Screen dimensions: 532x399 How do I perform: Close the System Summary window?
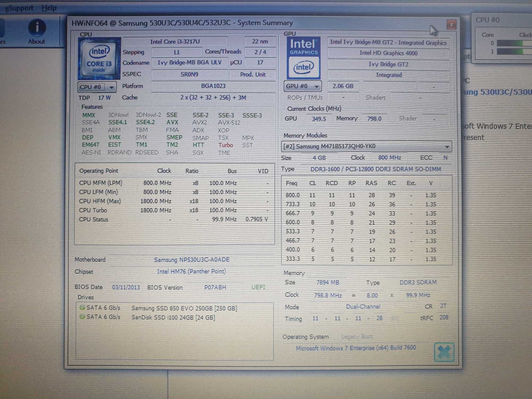coord(451,25)
